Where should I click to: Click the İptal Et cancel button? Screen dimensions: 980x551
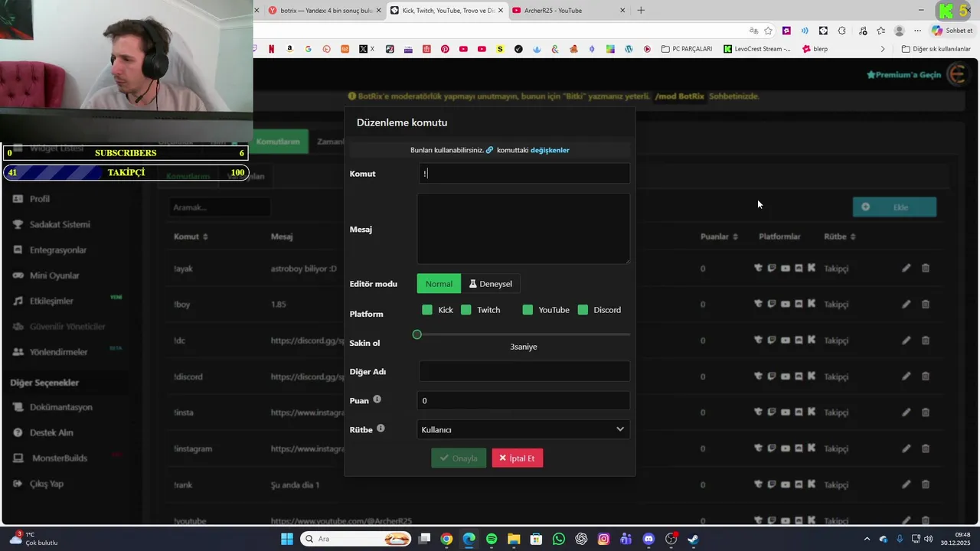point(518,458)
